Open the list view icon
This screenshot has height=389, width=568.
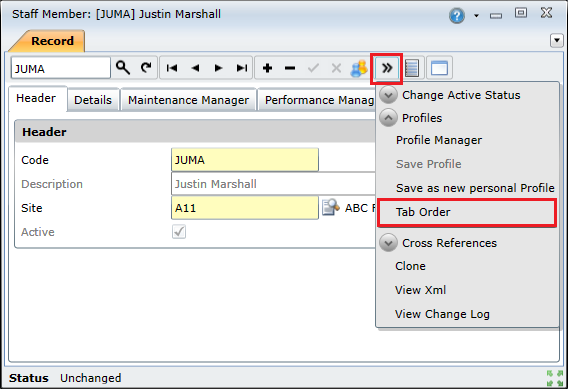pos(412,68)
